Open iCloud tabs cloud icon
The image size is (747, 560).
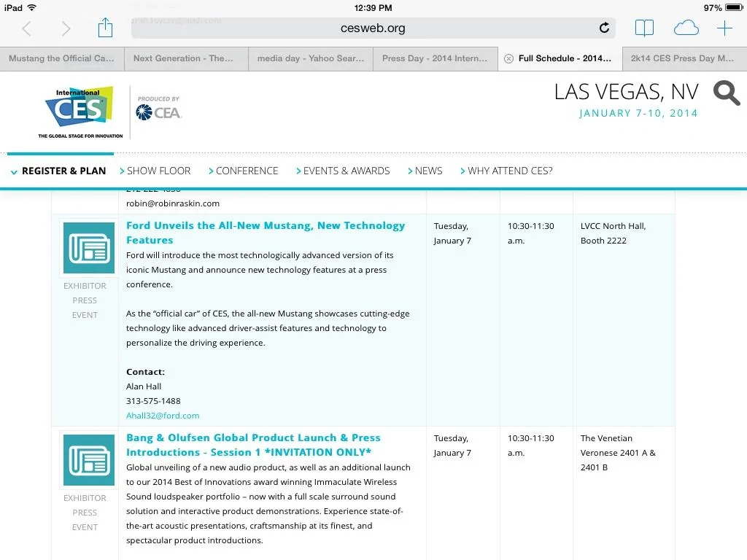(x=686, y=28)
